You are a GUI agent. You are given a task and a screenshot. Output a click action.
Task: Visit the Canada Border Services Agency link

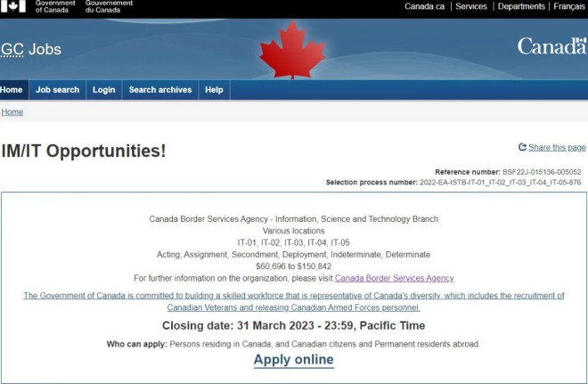tap(394, 278)
